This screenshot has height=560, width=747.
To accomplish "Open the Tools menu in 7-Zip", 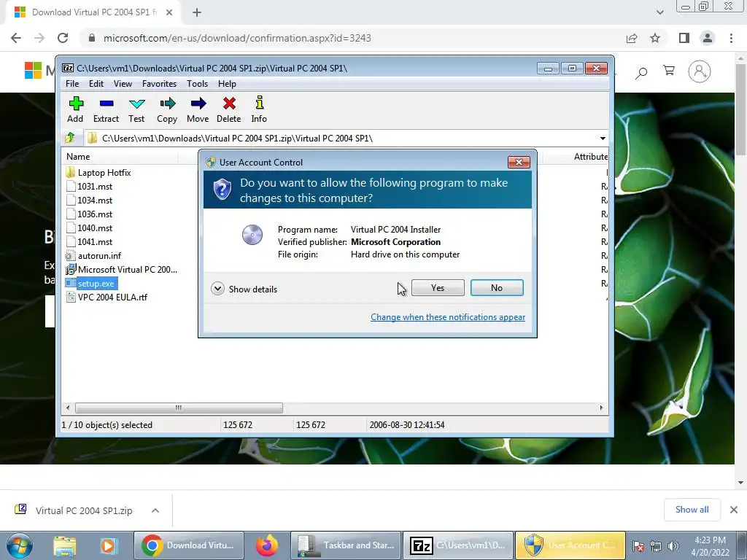I will [x=197, y=84].
